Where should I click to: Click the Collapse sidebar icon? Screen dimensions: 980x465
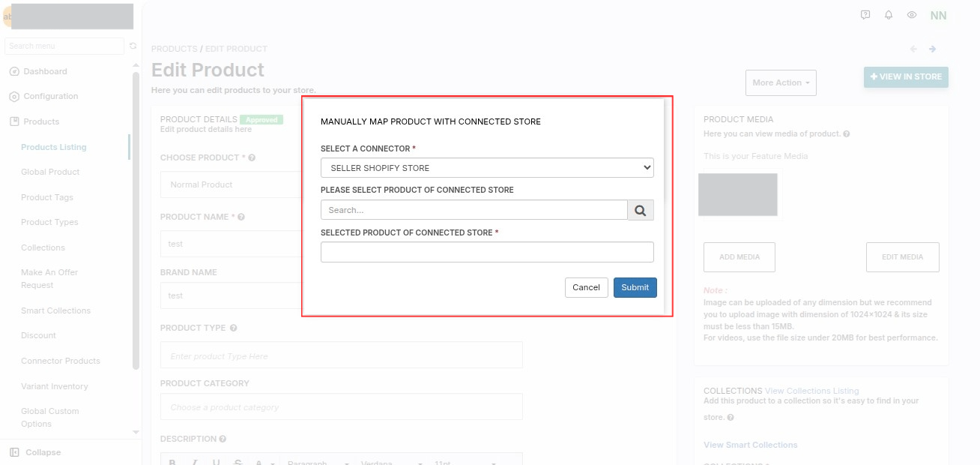pos(14,452)
